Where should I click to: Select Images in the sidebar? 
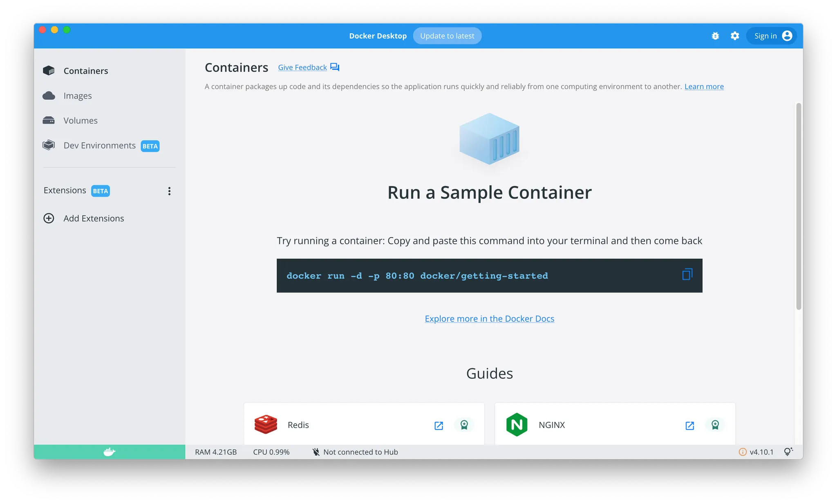pos(78,96)
